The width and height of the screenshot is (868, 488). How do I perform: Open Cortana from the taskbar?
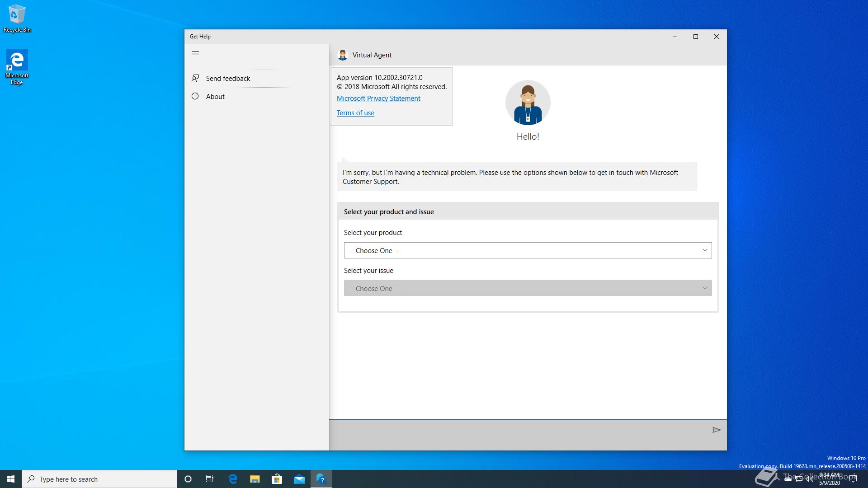click(188, 479)
